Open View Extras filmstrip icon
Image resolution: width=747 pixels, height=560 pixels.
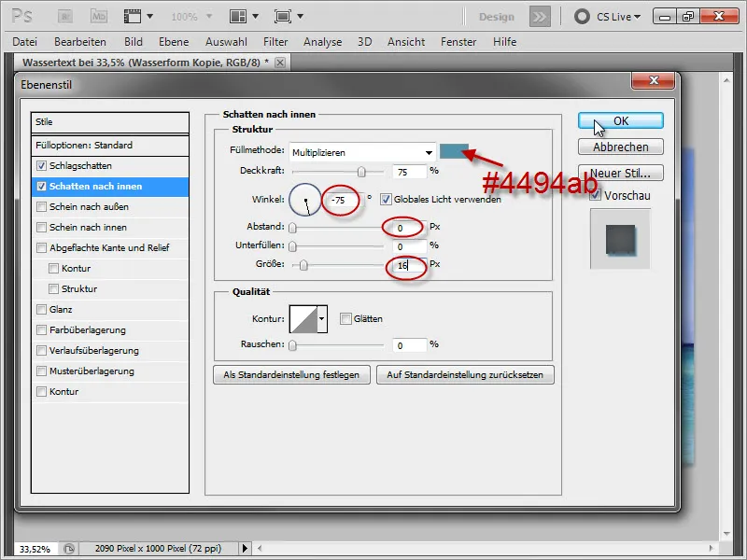click(x=133, y=17)
